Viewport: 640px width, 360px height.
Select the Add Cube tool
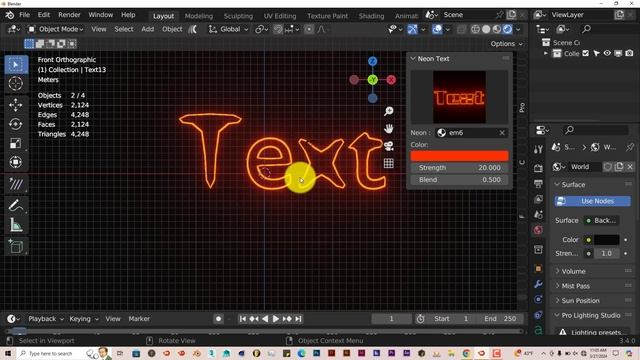[16, 246]
